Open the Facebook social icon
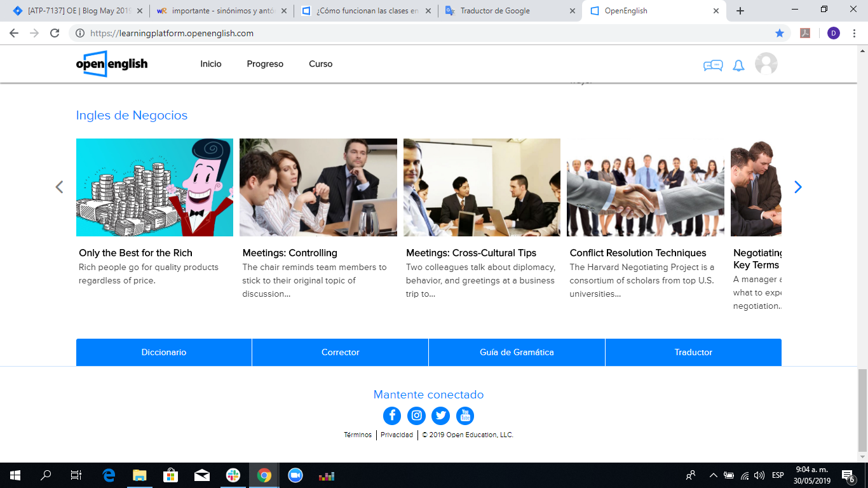This screenshot has width=868, height=488. 392,416
